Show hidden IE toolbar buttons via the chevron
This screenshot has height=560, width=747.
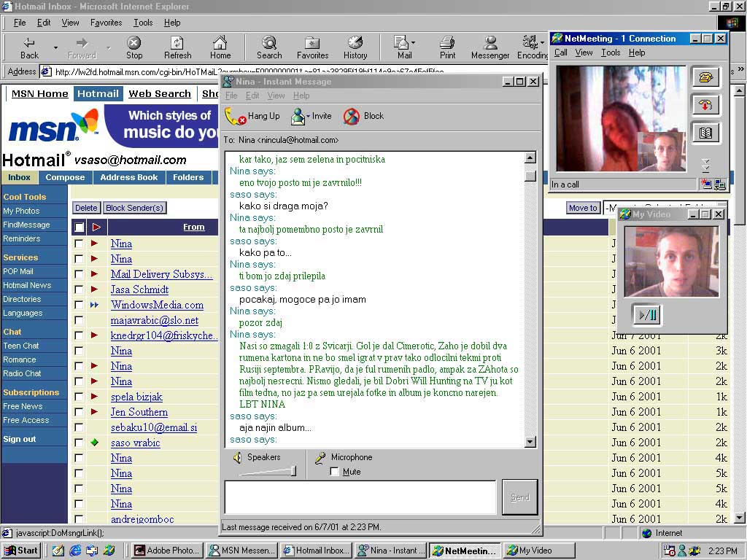pyautogui.click(x=740, y=69)
